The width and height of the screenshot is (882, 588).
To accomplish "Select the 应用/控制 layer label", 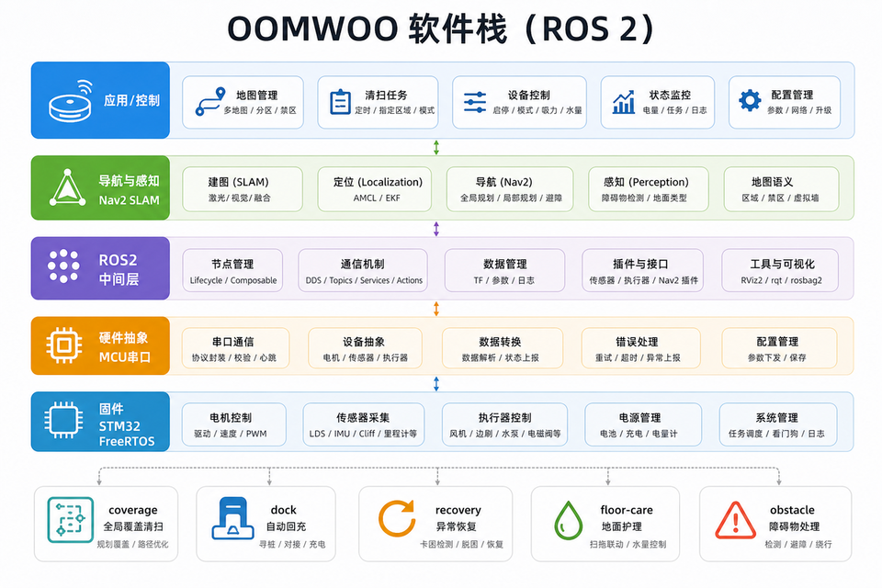I will click(131, 101).
